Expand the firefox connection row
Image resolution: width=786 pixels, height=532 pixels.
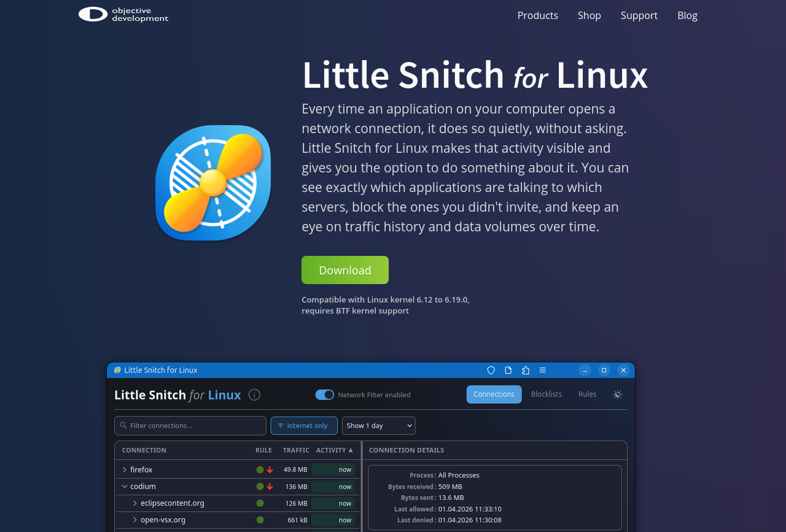coord(125,469)
